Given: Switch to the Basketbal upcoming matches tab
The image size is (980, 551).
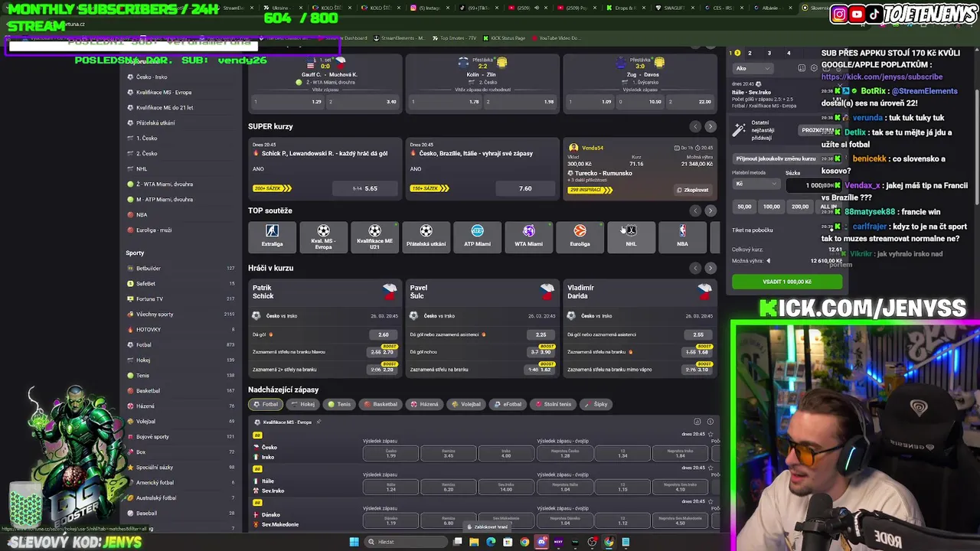Looking at the screenshot, I should (x=381, y=404).
